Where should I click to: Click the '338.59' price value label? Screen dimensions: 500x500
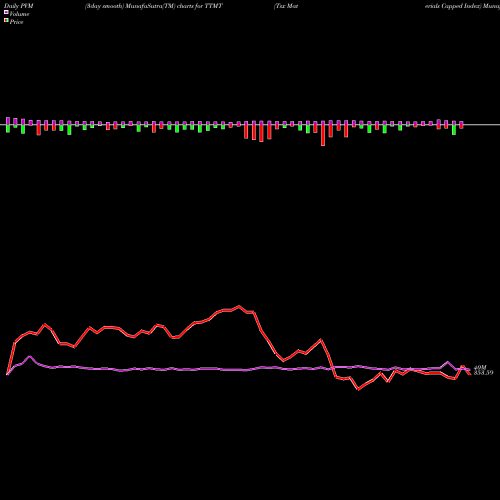pos(483,373)
